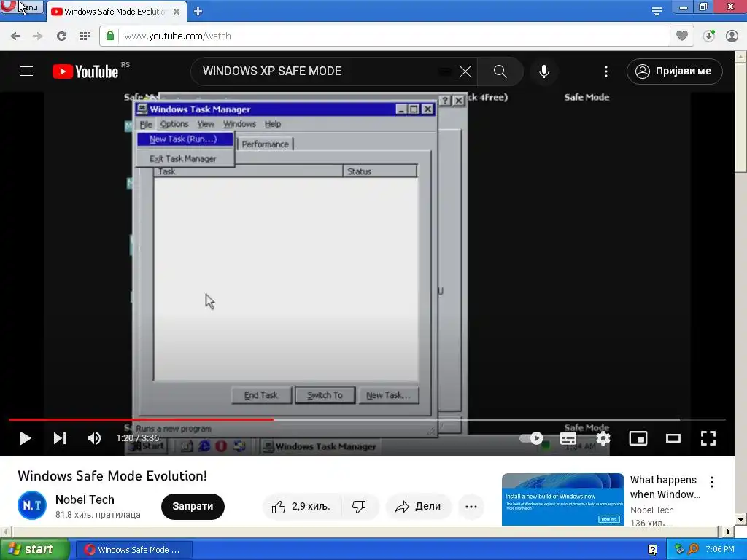Open the browser account profile icon
747x560 pixels.
[732, 36]
